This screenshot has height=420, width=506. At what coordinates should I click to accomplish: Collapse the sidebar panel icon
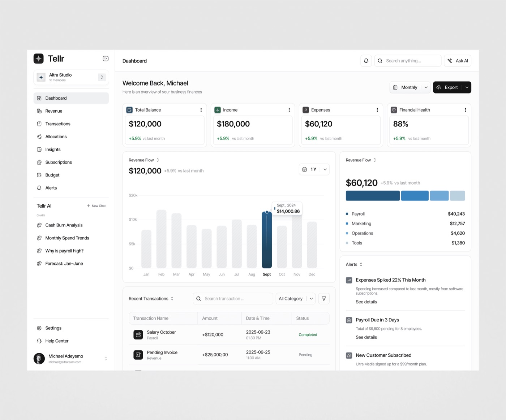point(106,59)
